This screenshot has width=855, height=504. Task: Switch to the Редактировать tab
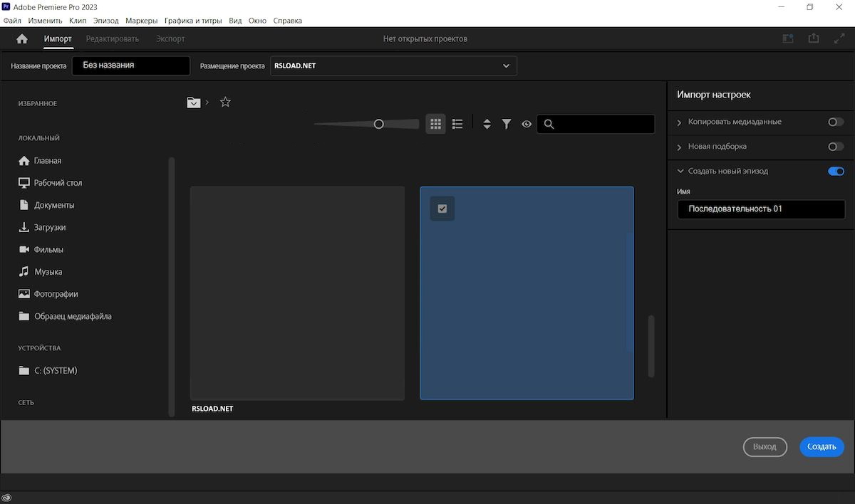113,38
